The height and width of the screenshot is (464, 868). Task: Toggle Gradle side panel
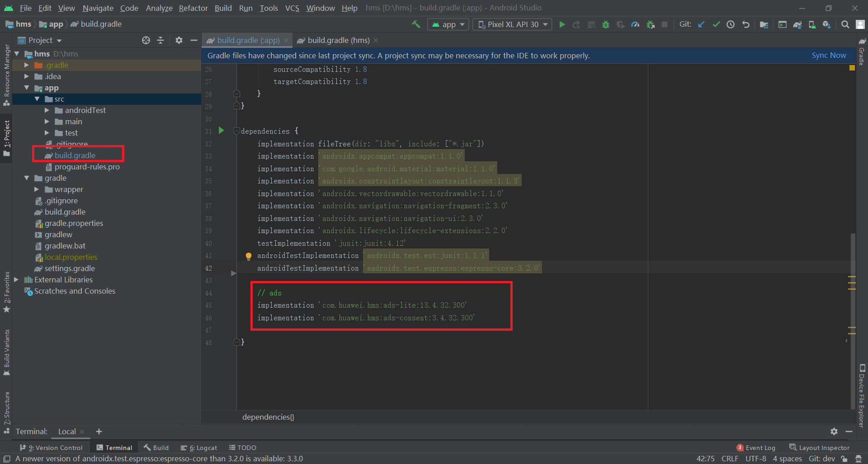[x=862, y=52]
